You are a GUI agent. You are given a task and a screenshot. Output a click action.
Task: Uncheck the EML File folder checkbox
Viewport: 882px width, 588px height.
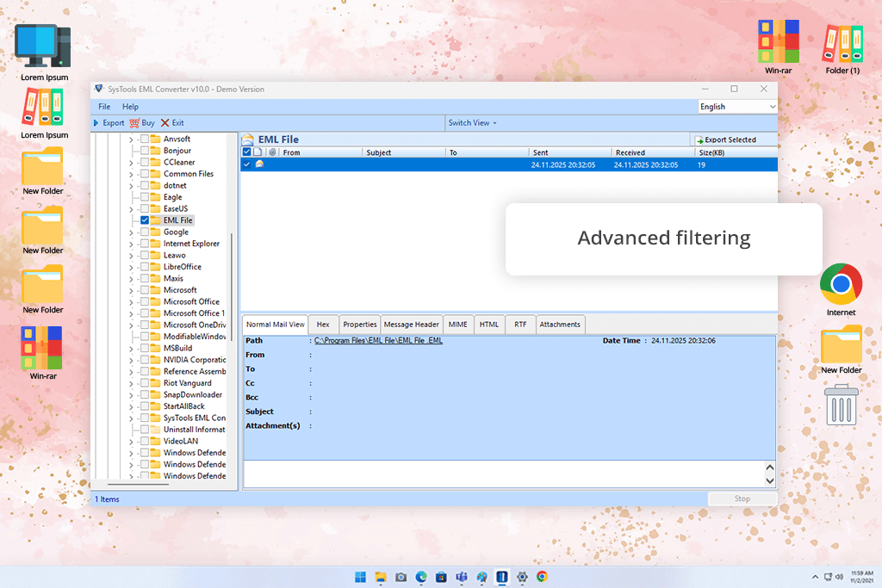click(x=145, y=220)
